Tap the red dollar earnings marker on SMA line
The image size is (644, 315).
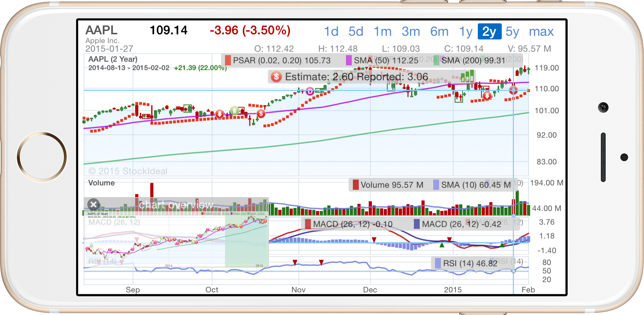coord(261,114)
